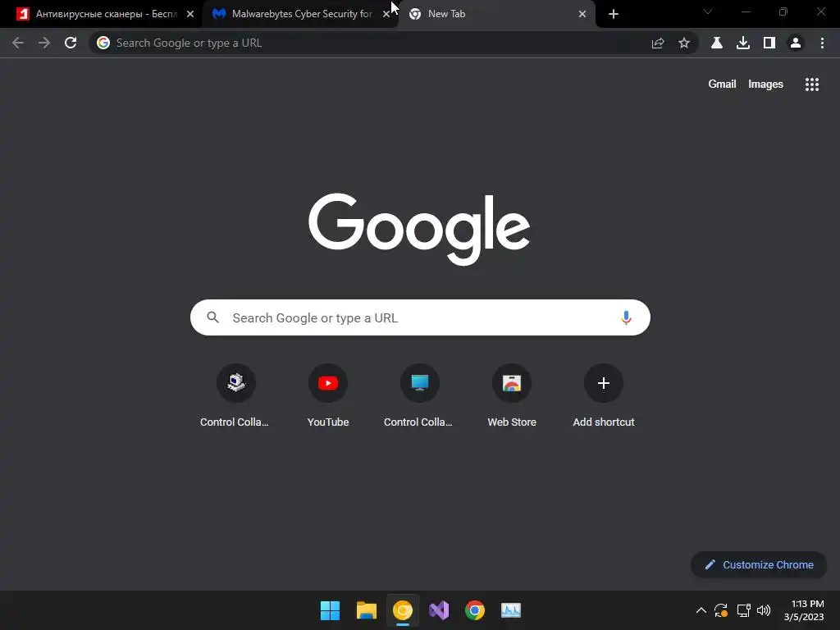Viewport: 840px width, 630px height.
Task: Open the Chrome profile avatar
Action: (x=796, y=43)
